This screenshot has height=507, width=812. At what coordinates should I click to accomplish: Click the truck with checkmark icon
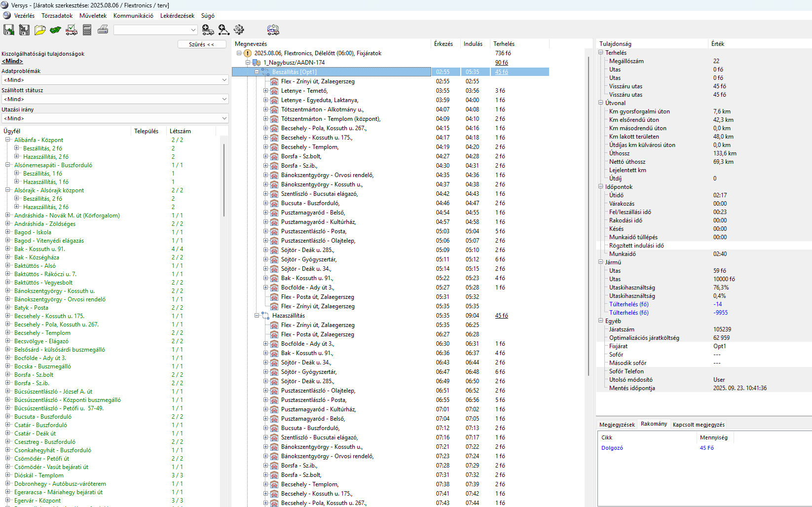point(72,30)
